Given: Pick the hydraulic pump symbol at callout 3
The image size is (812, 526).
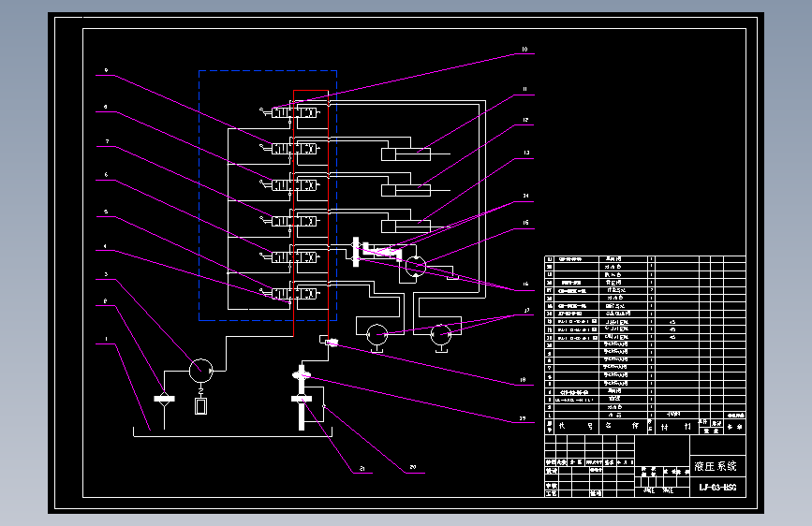Looking at the screenshot, I should tap(201, 371).
